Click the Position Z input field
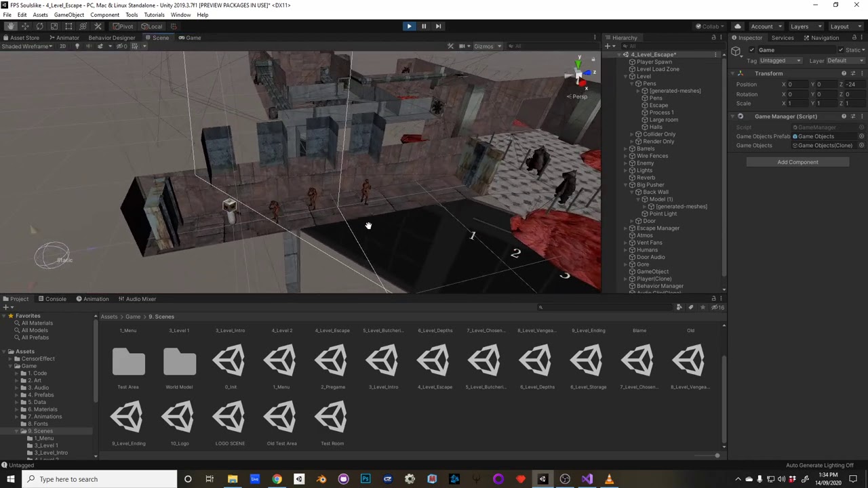Screen dimensions: 868x488 pyautogui.click(x=856, y=85)
